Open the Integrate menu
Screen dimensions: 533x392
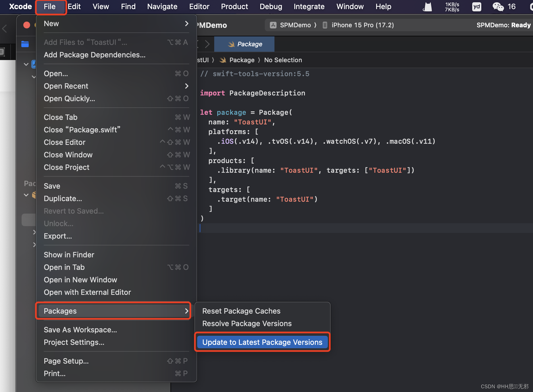pyautogui.click(x=309, y=7)
